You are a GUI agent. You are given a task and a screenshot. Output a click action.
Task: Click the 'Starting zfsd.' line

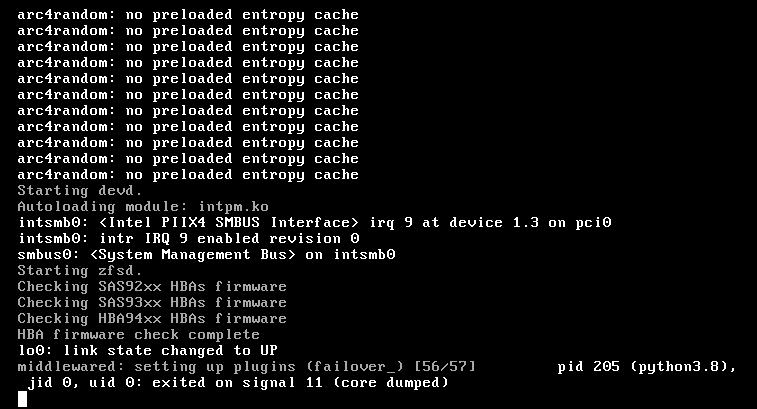tap(80, 270)
